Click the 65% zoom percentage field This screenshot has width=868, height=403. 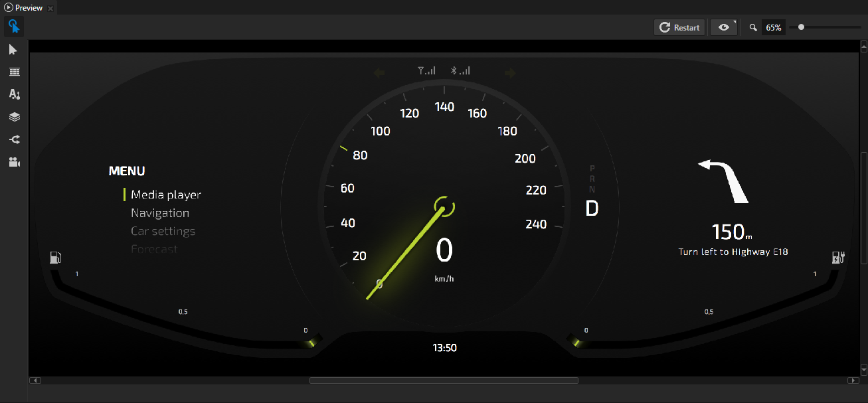pos(773,28)
